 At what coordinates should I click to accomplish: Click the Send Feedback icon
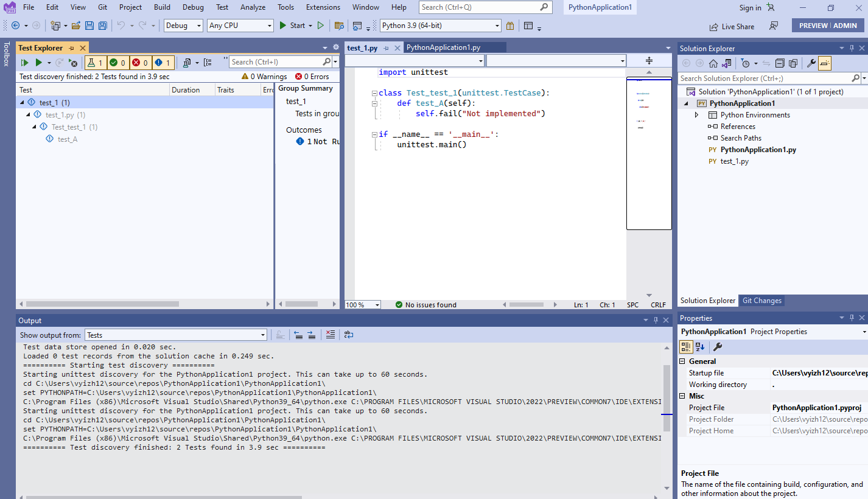774,26
